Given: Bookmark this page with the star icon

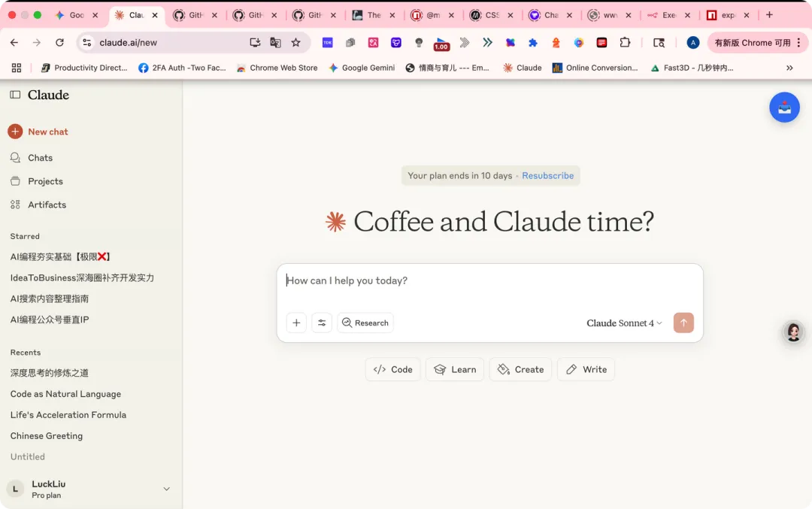Looking at the screenshot, I should click(296, 43).
